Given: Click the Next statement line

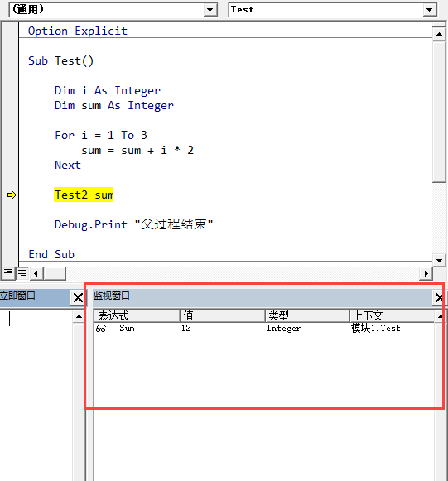Looking at the screenshot, I should coord(68,165).
